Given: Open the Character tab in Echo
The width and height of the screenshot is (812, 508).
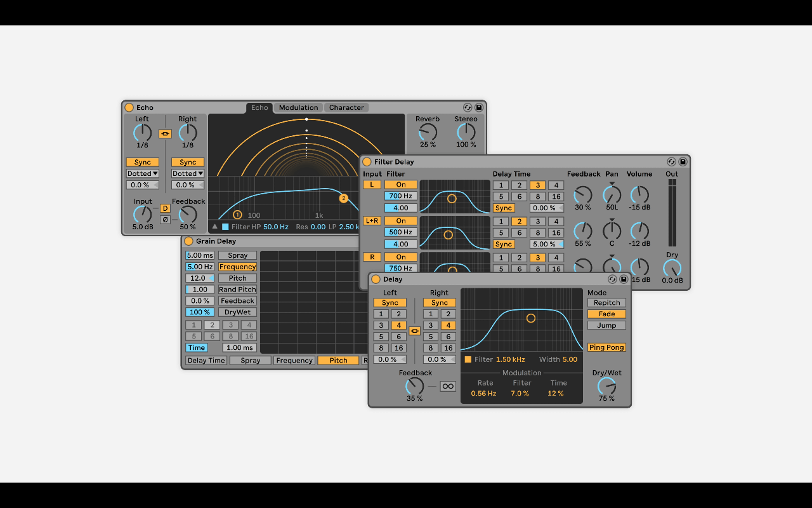Looking at the screenshot, I should pyautogui.click(x=346, y=108).
